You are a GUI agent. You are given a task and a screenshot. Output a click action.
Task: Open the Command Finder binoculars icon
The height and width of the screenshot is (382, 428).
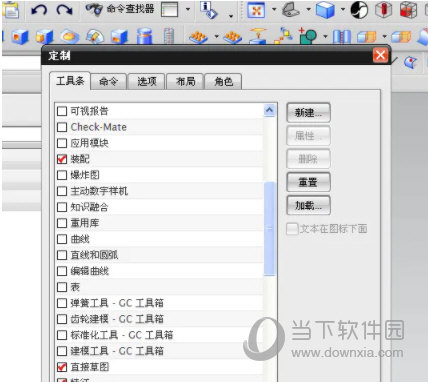pyautogui.click(x=94, y=9)
